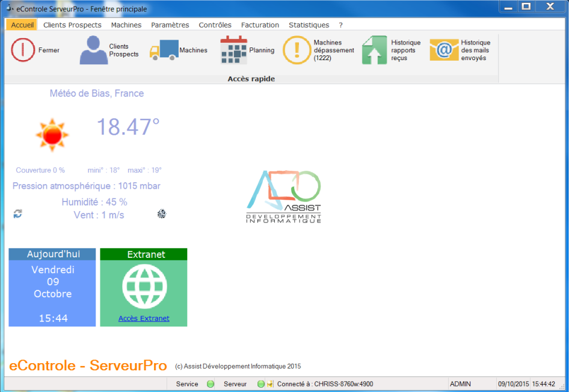Click the Assist Développement Informatique logo
569x392 pixels.
click(x=283, y=197)
